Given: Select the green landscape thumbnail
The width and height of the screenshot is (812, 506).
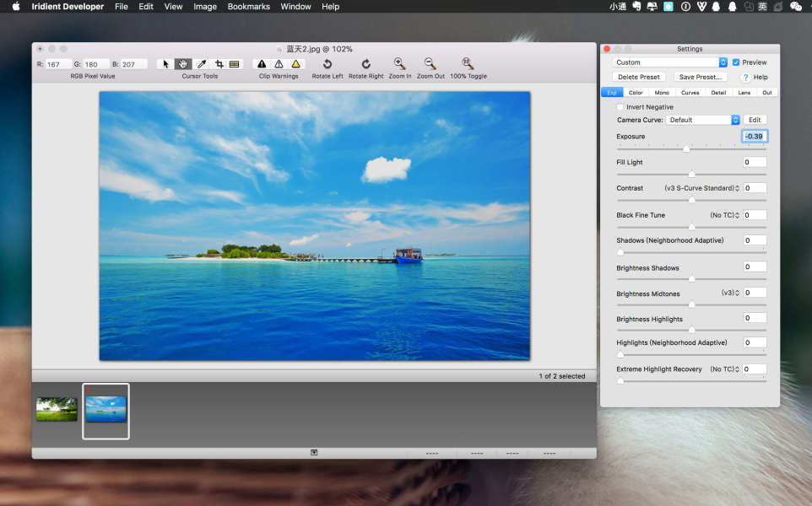Looking at the screenshot, I should click(x=57, y=409).
